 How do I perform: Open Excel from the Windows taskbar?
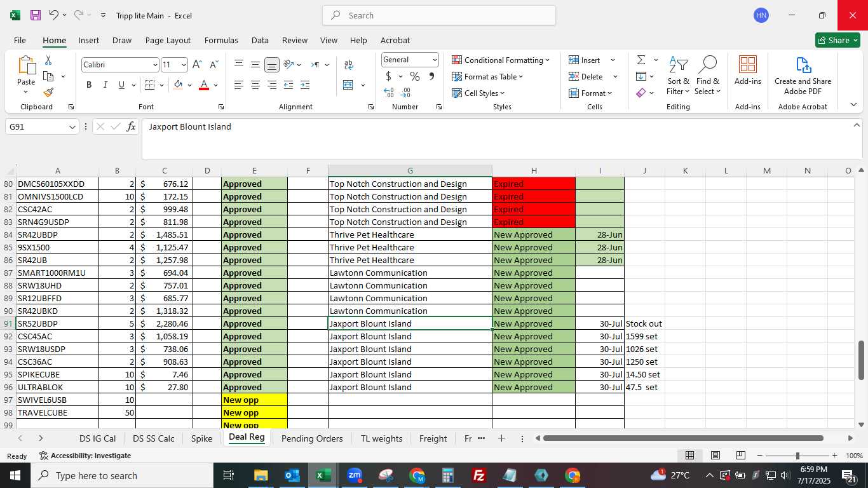(x=323, y=475)
